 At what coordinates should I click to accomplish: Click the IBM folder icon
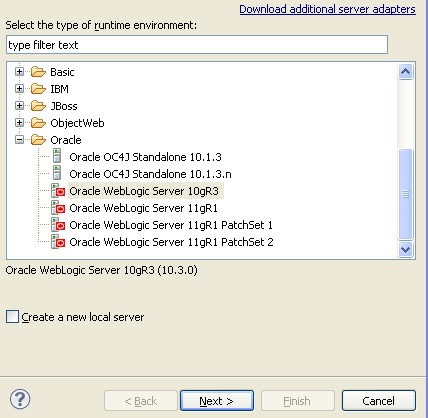click(38, 89)
